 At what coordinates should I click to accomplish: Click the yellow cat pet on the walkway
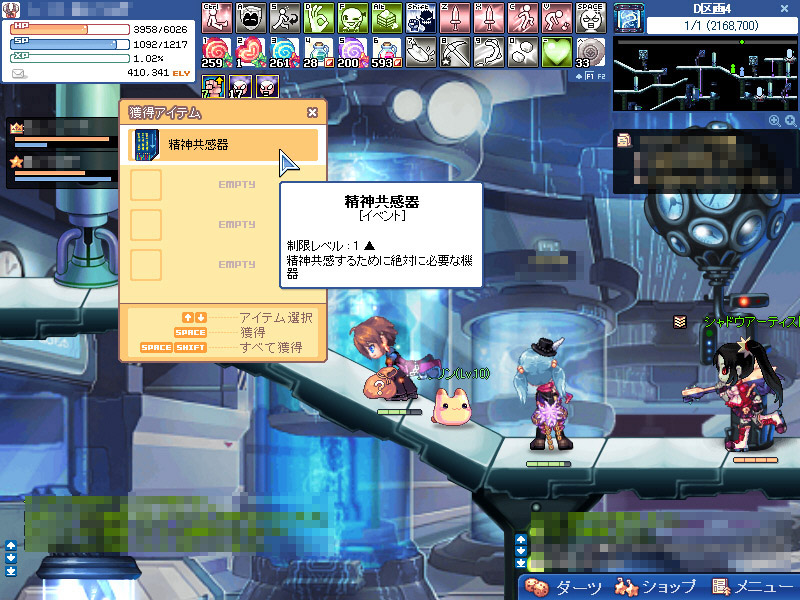(x=452, y=406)
